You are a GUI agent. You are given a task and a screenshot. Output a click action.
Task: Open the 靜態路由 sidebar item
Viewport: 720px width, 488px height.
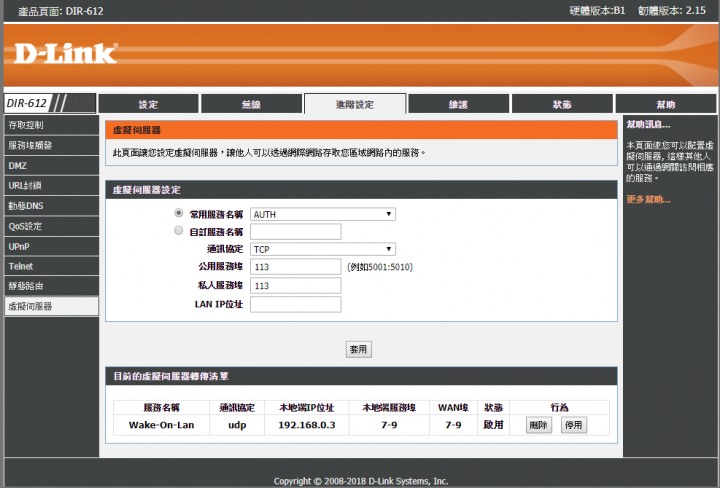51,286
